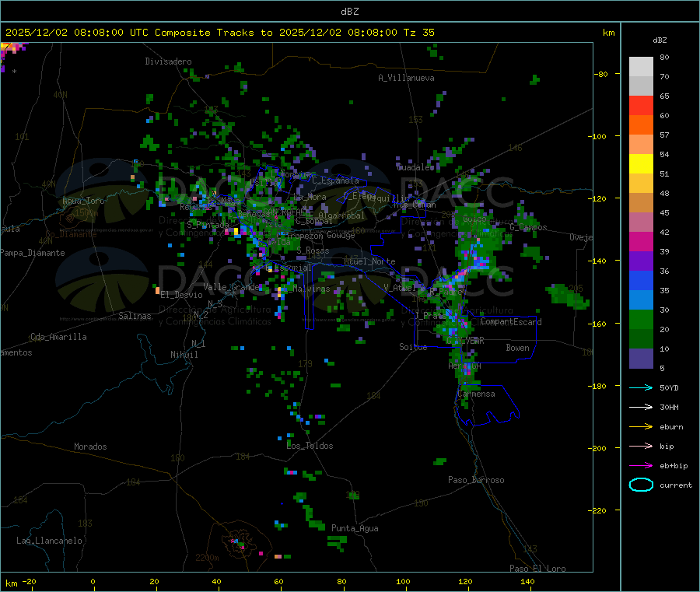Pick the light gray 70–80 dBZ legend swatch

pyautogui.click(x=641, y=67)
